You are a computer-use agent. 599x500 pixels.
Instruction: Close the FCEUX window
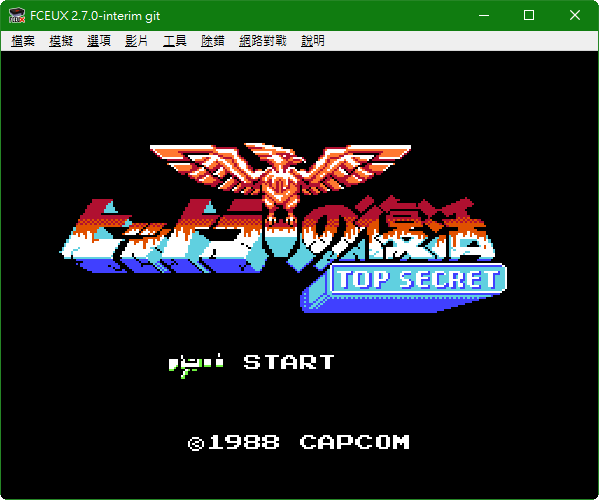pyautogui.click(x=575, y=15)
